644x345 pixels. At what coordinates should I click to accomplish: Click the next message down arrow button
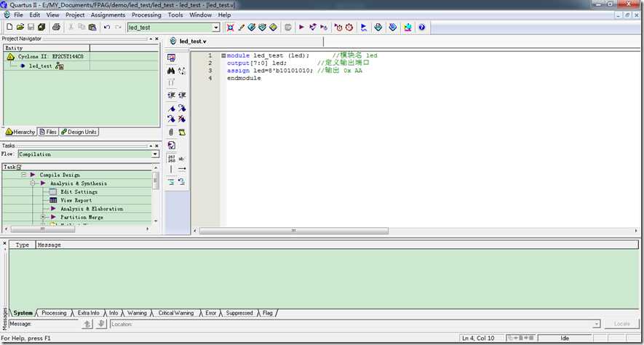101,324
